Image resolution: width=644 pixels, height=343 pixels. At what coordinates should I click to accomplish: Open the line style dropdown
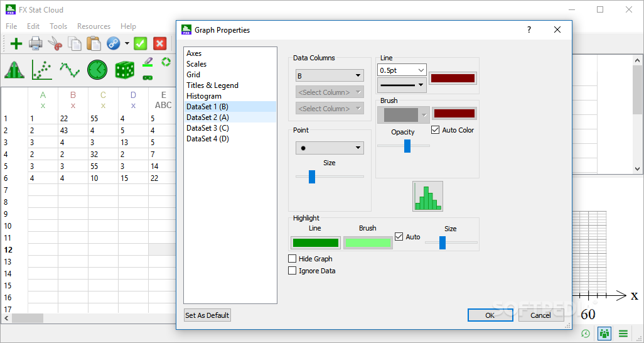[402, 85]
